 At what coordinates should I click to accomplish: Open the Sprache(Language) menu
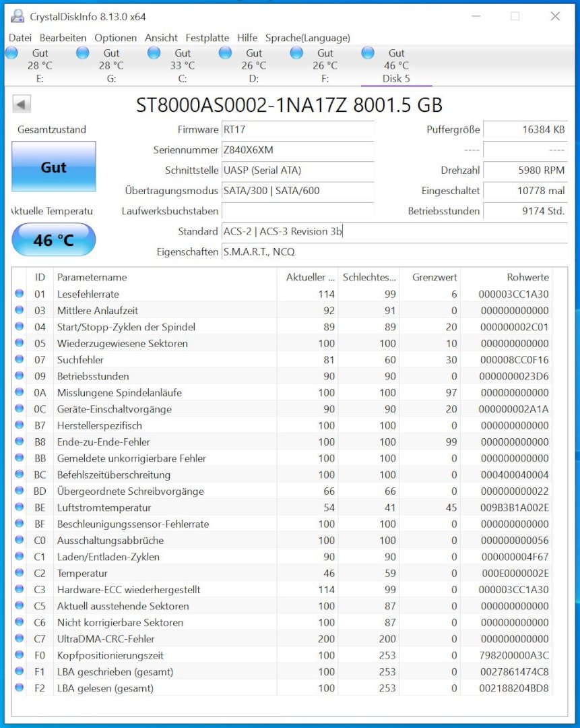pos(307,38)
